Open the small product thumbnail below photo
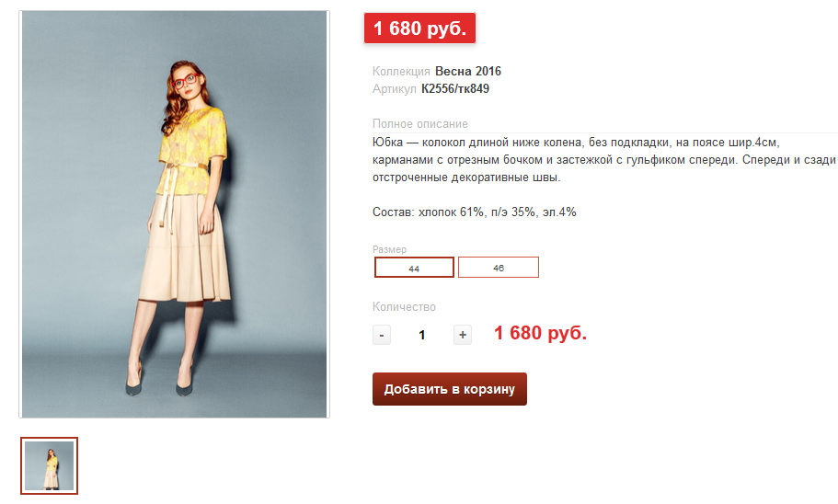This screenshot has width=838, height=504. point(49,465)
